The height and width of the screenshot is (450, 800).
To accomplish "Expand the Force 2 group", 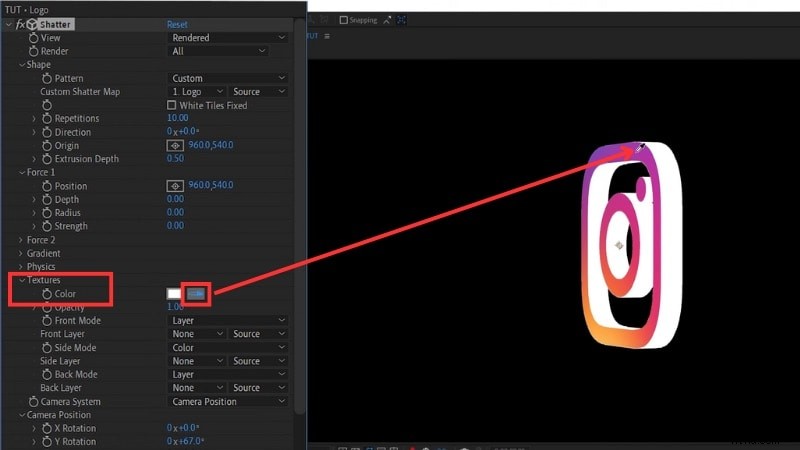I will (x=21, y=240).
